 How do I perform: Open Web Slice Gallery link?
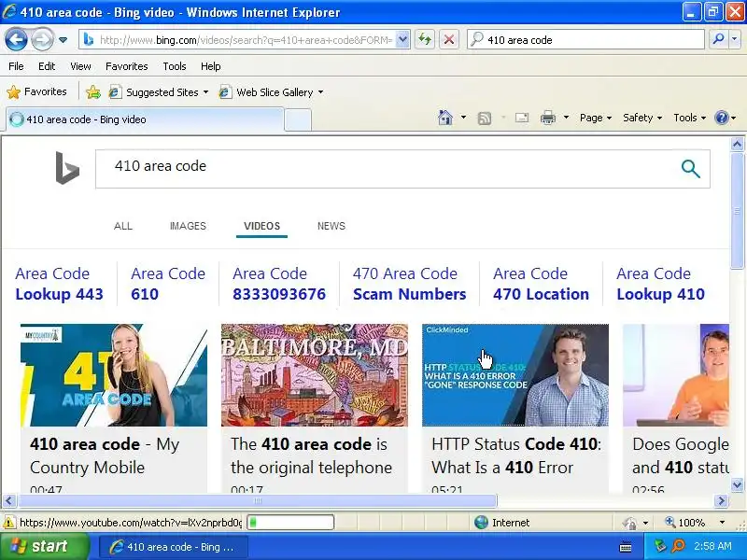coord(271,91)
